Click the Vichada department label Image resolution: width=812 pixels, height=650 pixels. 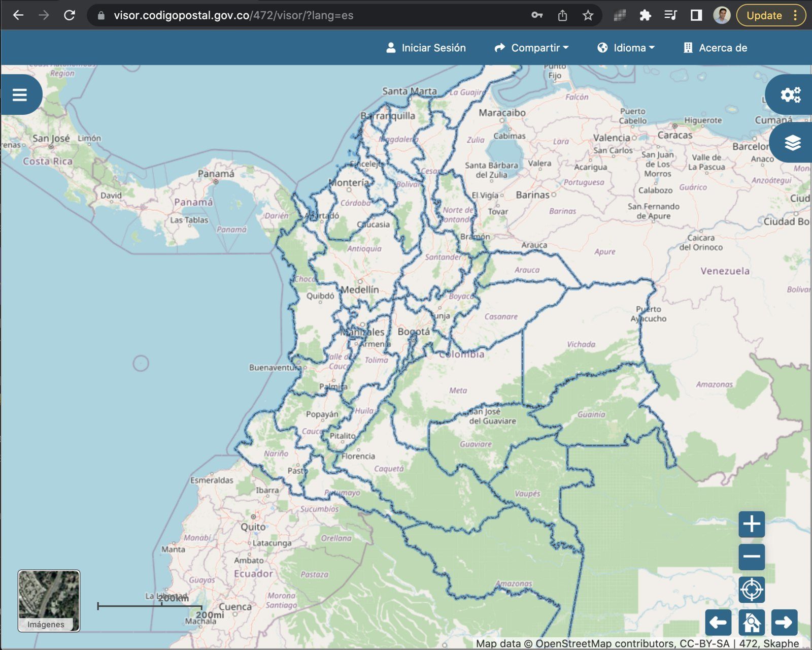tap(581, 344)
